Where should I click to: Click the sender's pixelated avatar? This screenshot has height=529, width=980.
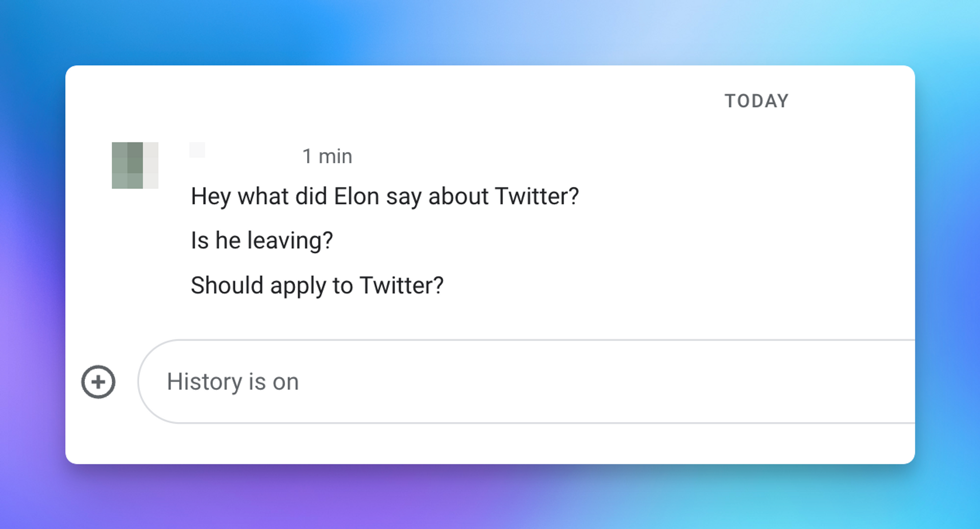[135, 165]
